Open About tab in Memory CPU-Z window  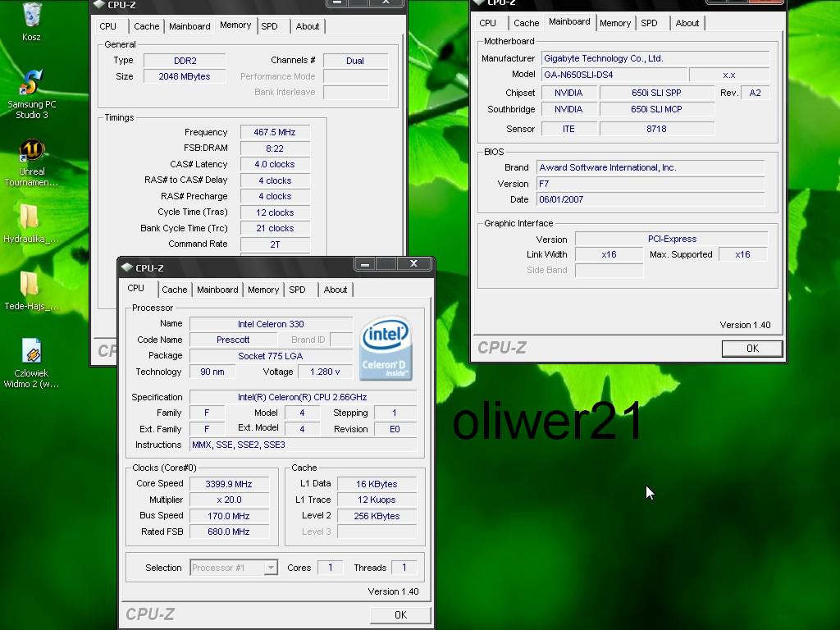[x=308, y=26]
